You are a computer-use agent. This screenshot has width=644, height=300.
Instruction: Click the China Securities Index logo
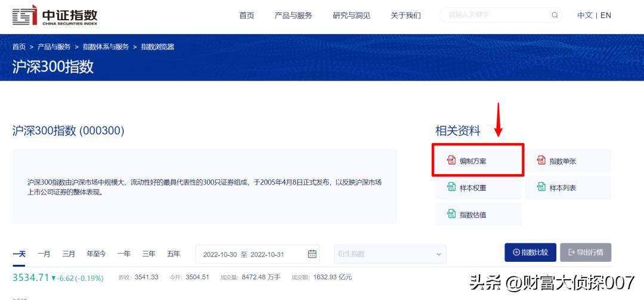pos(55,16)
